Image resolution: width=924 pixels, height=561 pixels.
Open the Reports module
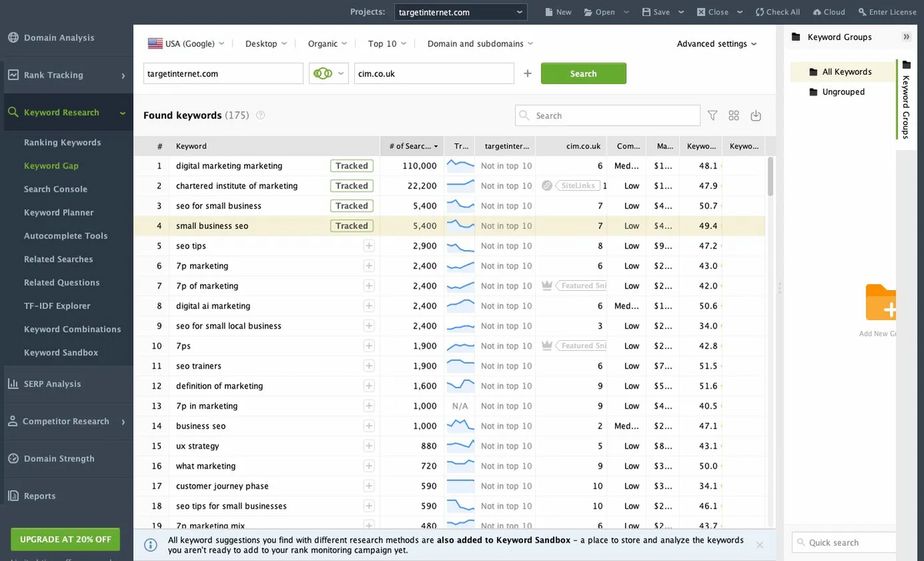[x=39, y=496]
